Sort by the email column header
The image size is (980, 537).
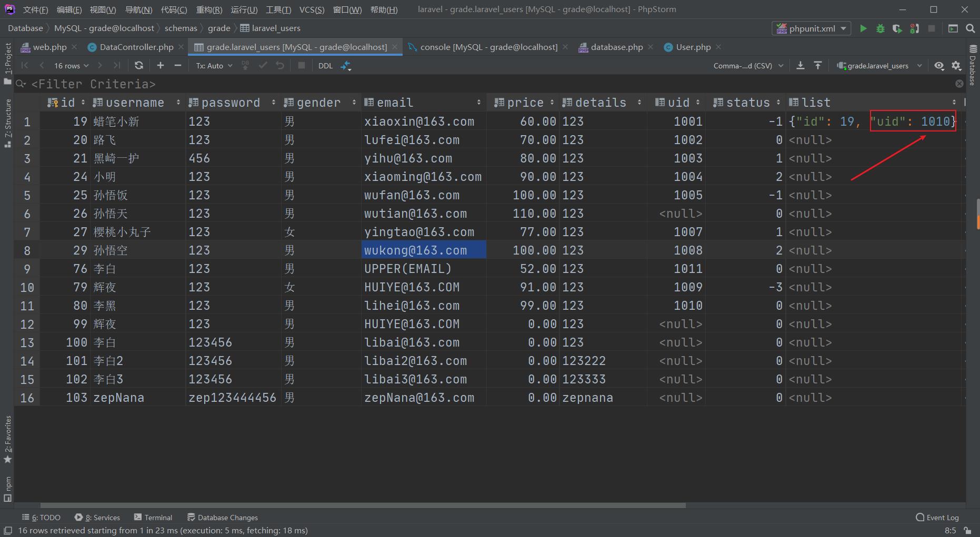point(423,103)
